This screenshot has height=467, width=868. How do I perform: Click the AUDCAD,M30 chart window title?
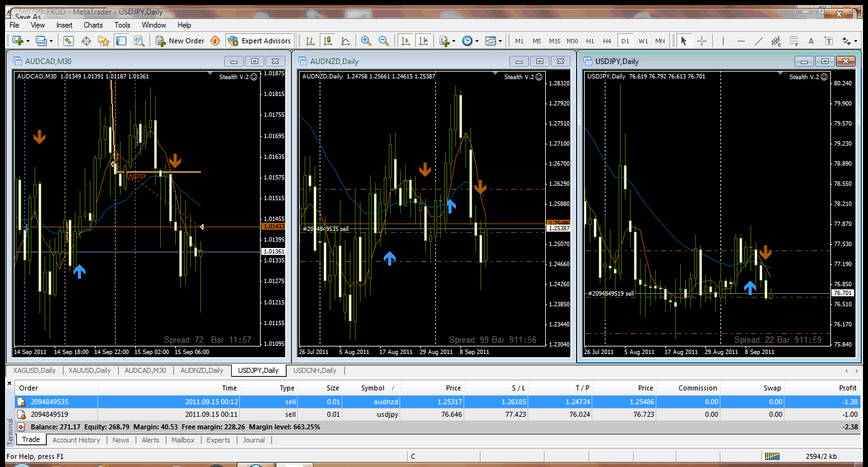coord(47,61)
